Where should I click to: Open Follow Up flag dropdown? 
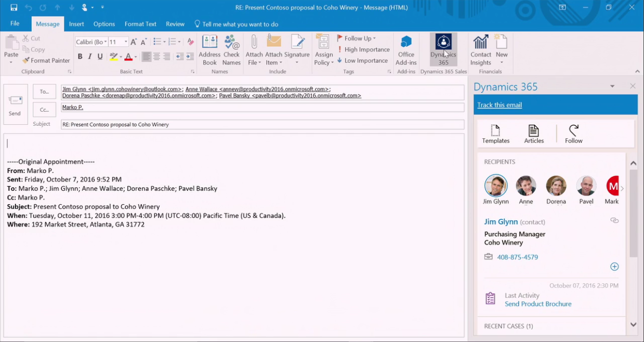tap(356, 38)
